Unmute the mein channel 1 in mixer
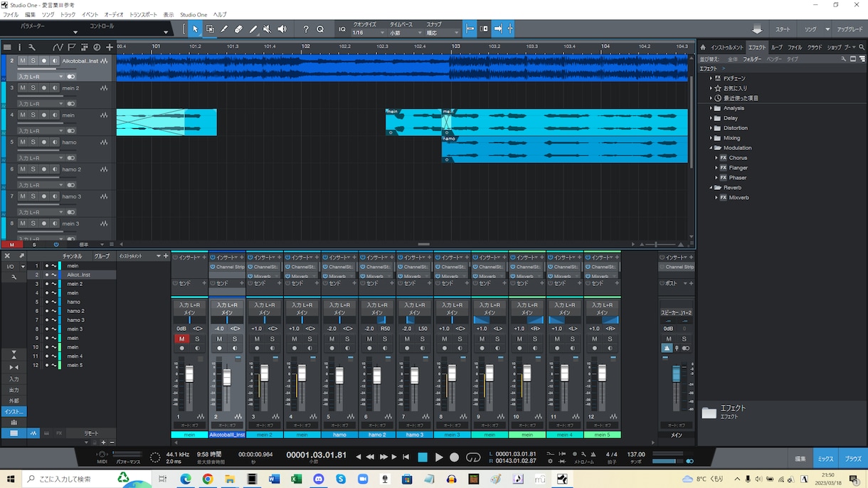Screen dimensions: 868x488 [182, 339]
